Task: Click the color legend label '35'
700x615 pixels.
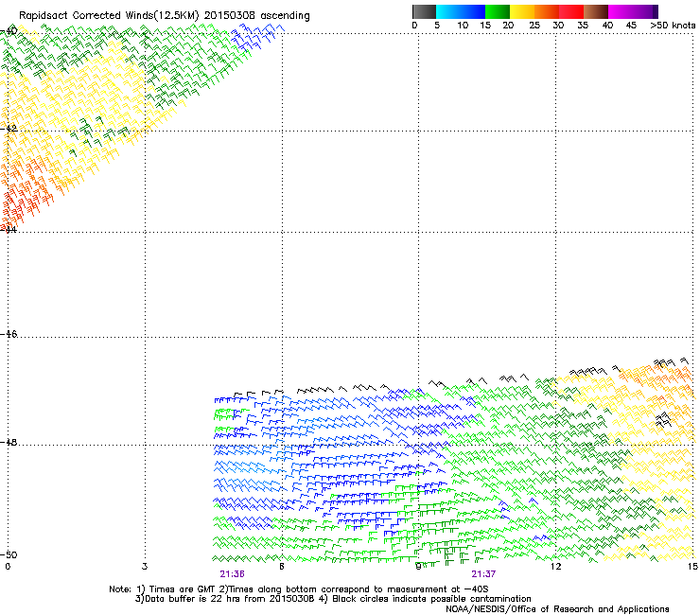Action: click(x=583, y=26)
